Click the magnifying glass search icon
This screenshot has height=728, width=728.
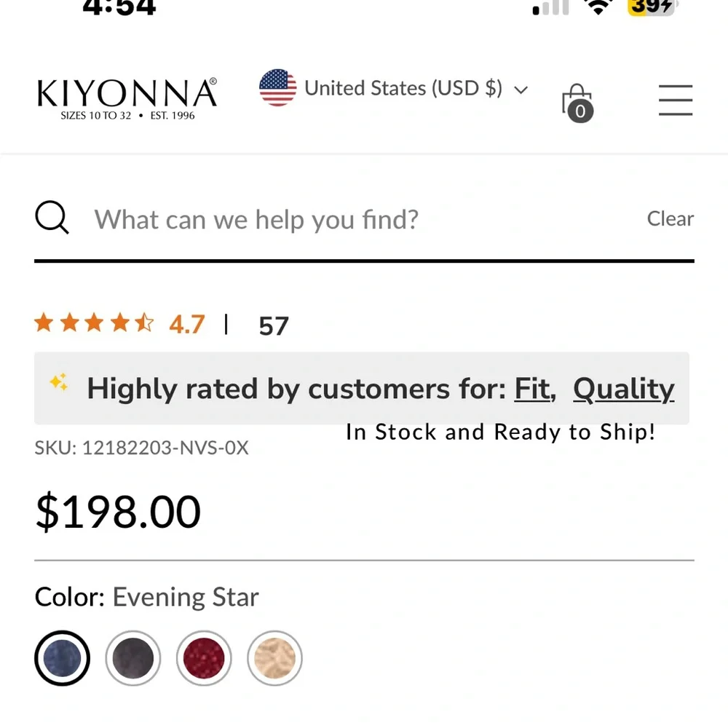[x=51, y=218]
